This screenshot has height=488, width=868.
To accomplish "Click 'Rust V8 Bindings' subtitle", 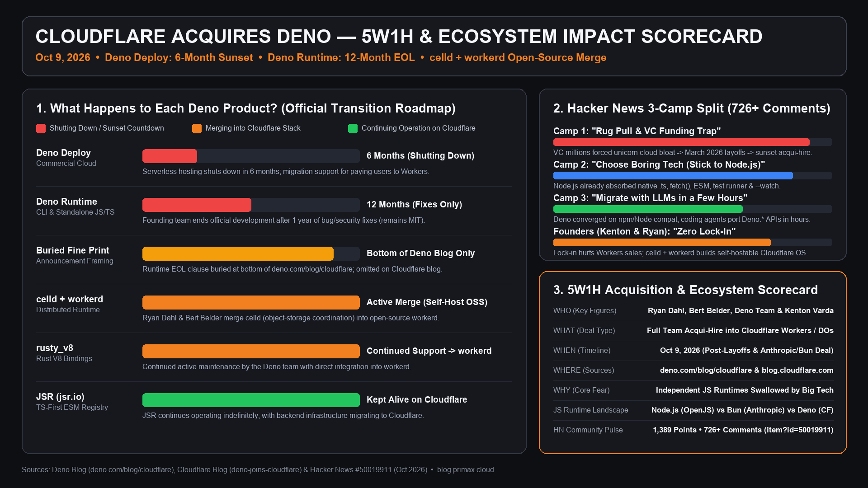I will coord(64,358).
